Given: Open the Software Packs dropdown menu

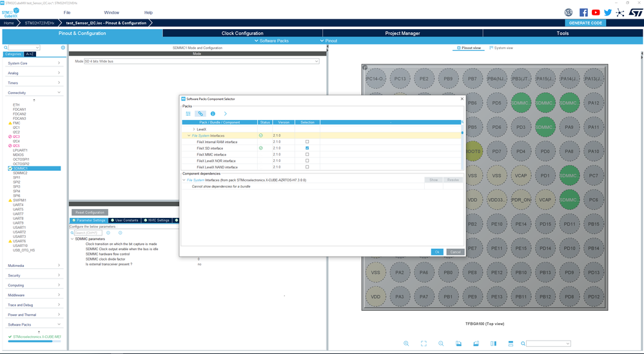Looking at the screenshot, I should (x=271, y=41).
